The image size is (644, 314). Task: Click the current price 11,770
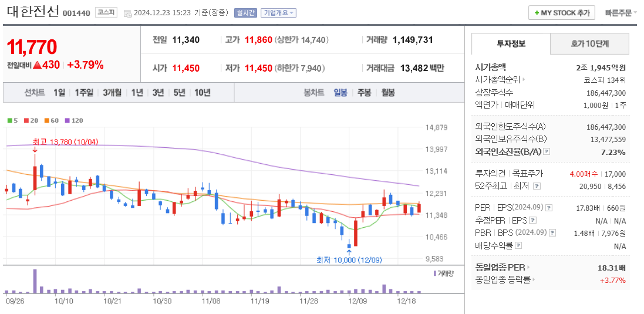[x=32, y=48]
